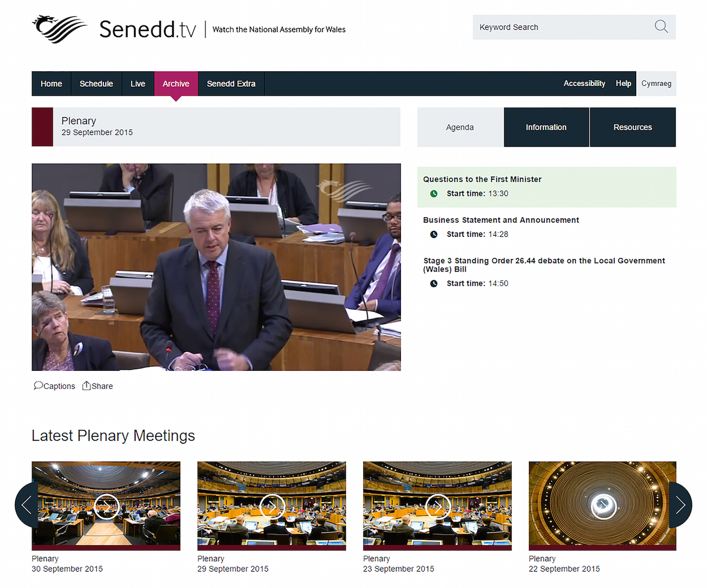Viewport: 707px width, 588px height.
Task: Switch language to Cymraeg
Action: click(x=656, y=83)
